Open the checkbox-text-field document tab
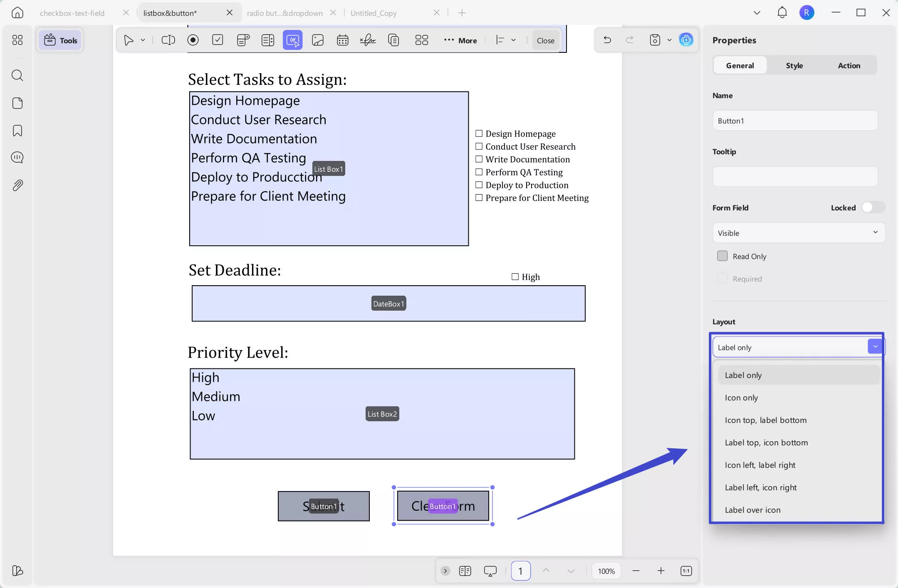Viewport: 898px width, 588px height. (x=72, y=13)
